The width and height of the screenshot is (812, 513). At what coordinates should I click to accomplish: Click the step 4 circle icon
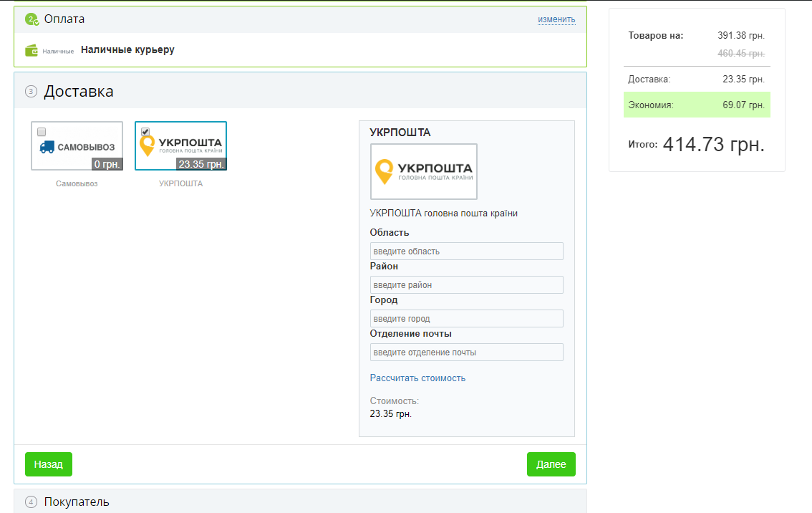[x=31, y=502]
